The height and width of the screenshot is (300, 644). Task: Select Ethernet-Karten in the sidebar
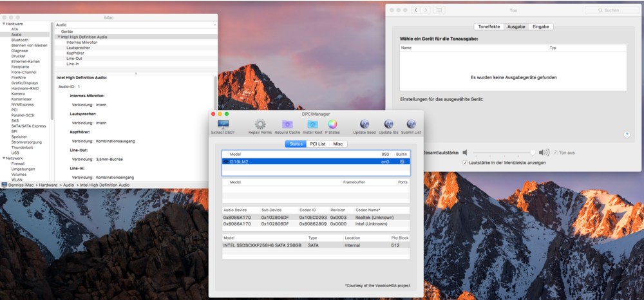[26, 62]
